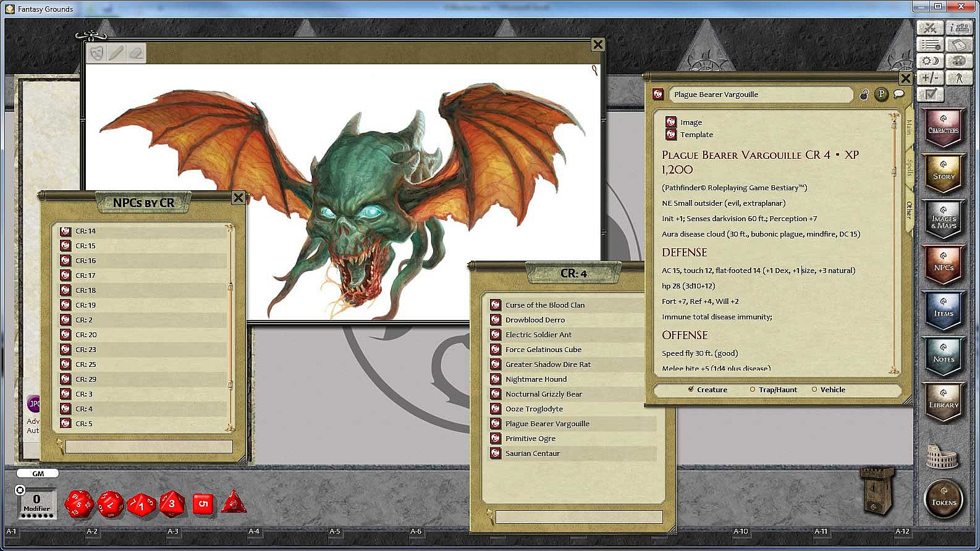Click the Tokens round button
Viewport: 980px width, 551px height.
[x=944, y=497]
